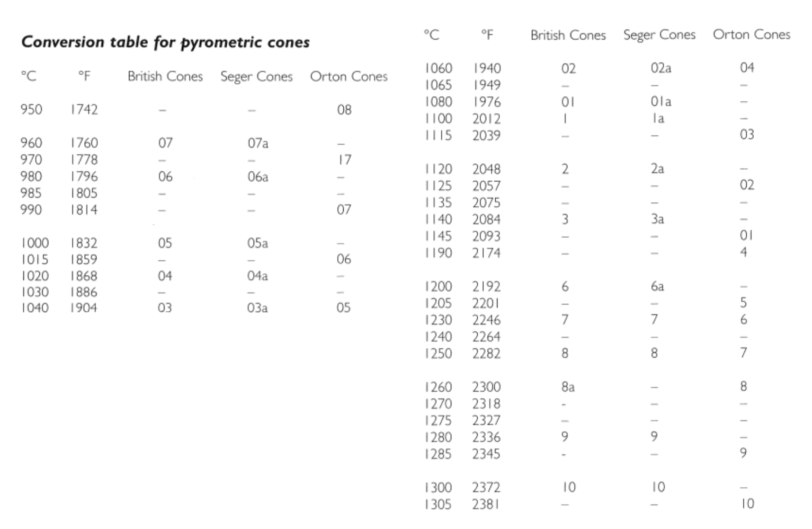Select Seger cone value 02a
This screenshot has width=812, height=529.
coord(660,68)
